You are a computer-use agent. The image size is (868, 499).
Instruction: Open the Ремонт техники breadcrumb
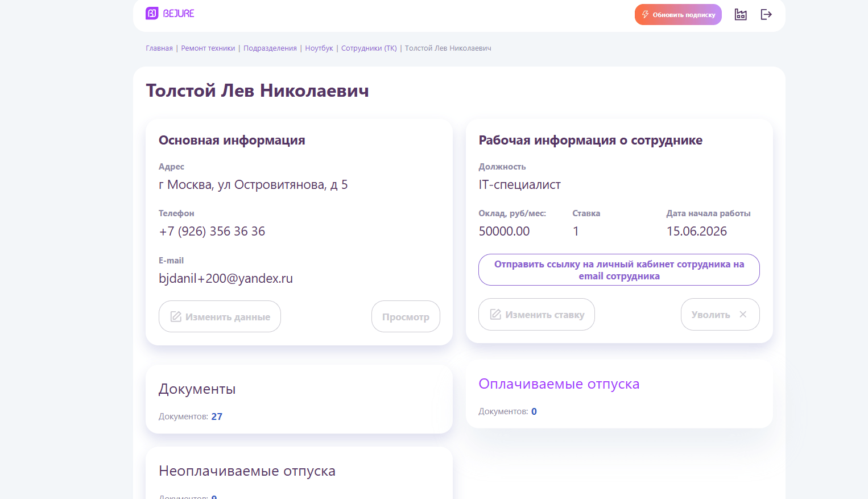coord(208,48)
